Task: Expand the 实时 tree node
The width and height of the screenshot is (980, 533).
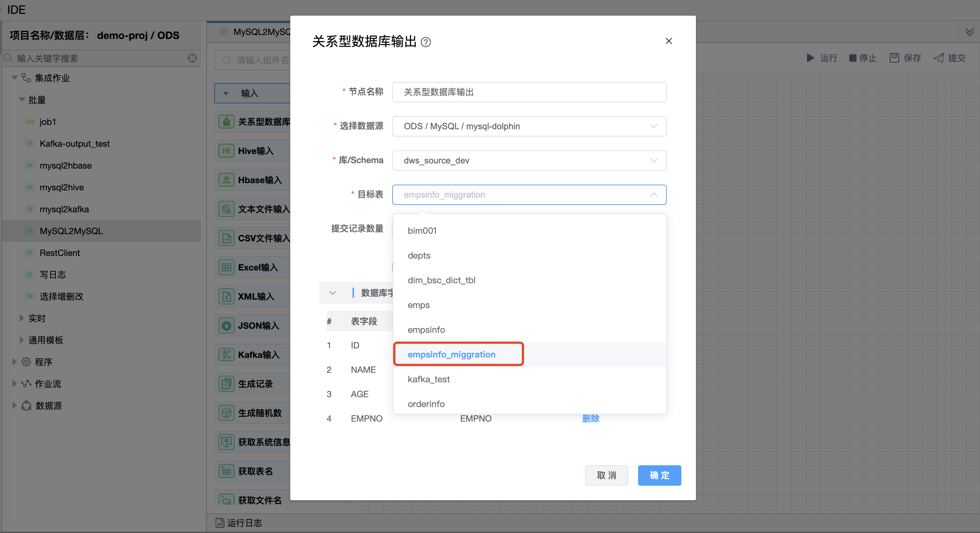Action: tap(22, 318)
